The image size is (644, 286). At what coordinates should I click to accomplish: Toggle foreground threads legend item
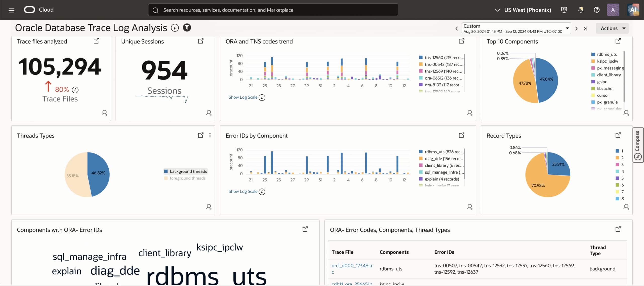point(185,178)
